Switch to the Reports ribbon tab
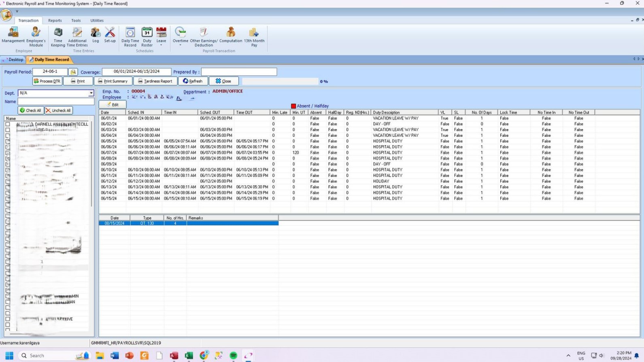Image resolution: width=644 pixels, height=362 pixels. (x=55, y=21)
